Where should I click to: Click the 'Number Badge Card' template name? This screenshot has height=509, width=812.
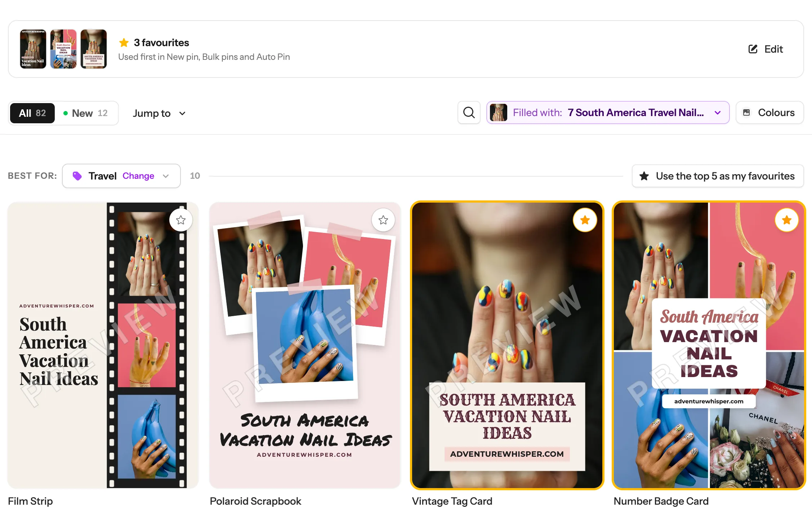661,501
